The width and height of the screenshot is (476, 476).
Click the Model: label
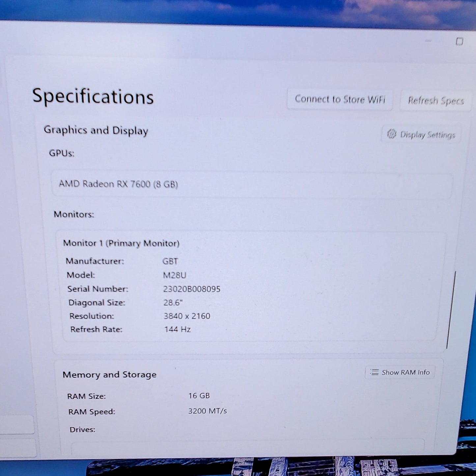[x=81, y=275]
